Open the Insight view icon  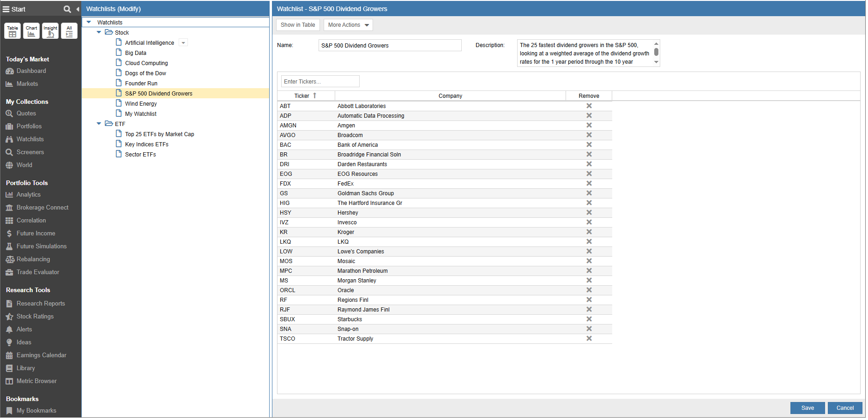[50, 31]
